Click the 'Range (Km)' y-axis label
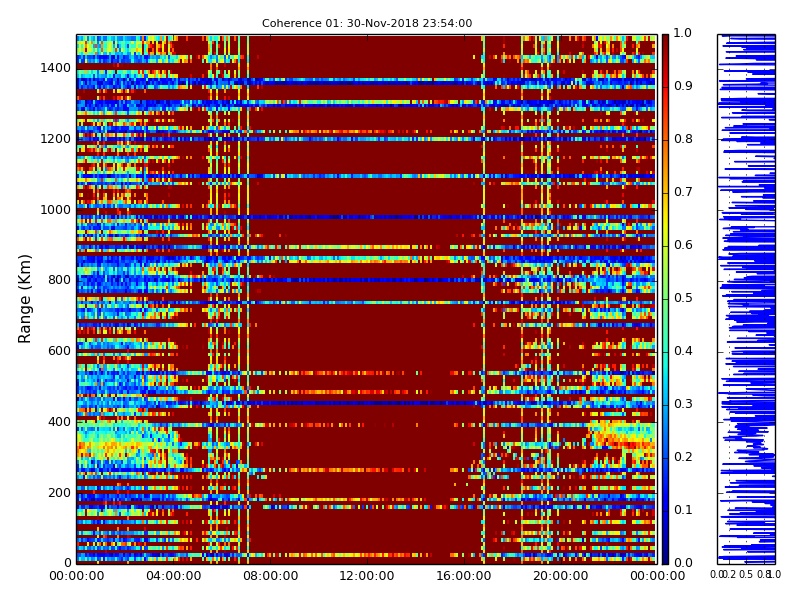The height and width of the screenshot is (600, 800). click(x=24, y=299)
